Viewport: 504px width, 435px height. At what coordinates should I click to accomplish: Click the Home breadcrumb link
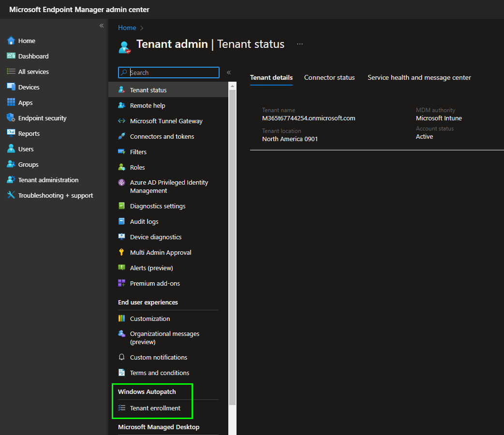click(x=127, y=28)
